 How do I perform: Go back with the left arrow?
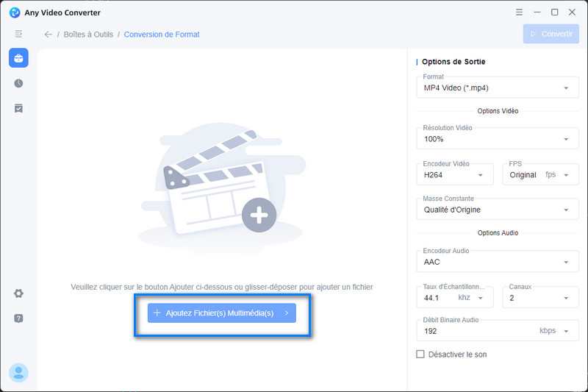coord(48,35)
